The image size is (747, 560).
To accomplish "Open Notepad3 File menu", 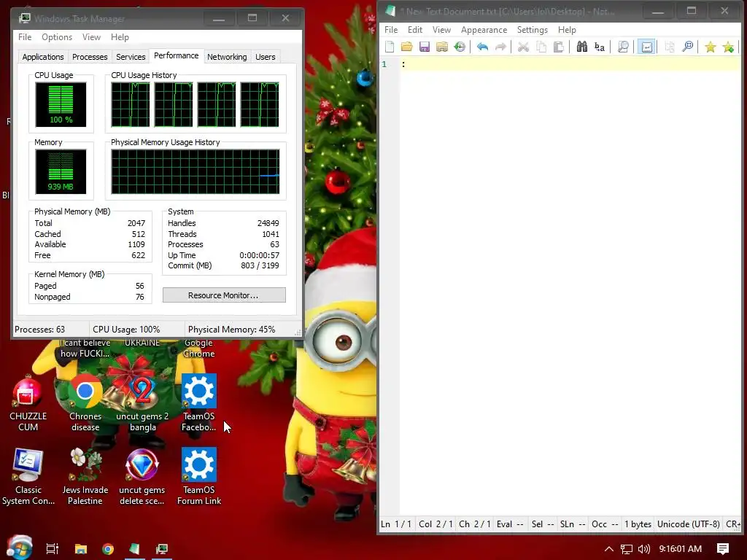I will [391, 29].
